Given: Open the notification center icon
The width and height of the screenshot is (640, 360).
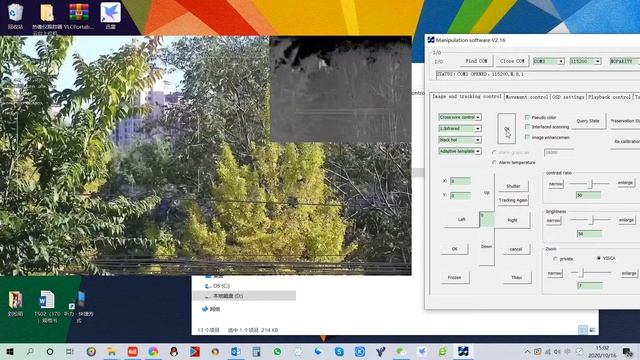Looking at the screenshot, I should tap(628, 351).
